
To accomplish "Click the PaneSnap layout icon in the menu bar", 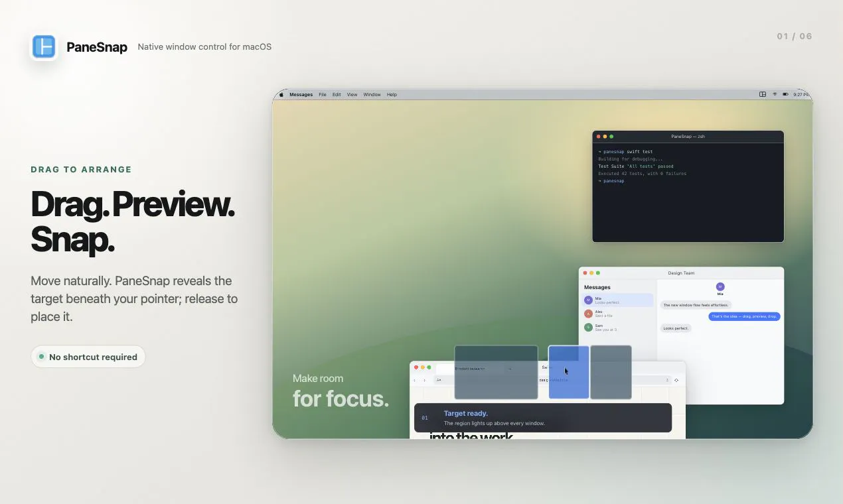I will pos(763,95).
